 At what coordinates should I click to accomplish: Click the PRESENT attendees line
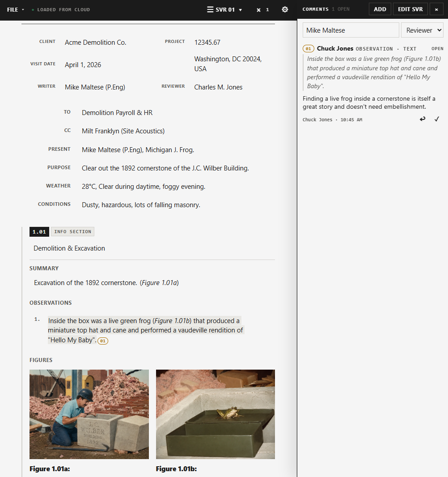pyautogui.click(x=138, y=150)
